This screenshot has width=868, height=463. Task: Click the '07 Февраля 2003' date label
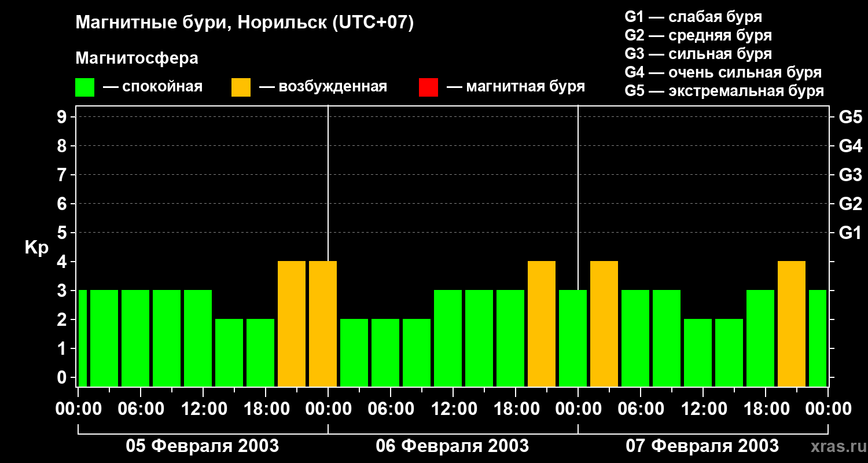point(703,446)
